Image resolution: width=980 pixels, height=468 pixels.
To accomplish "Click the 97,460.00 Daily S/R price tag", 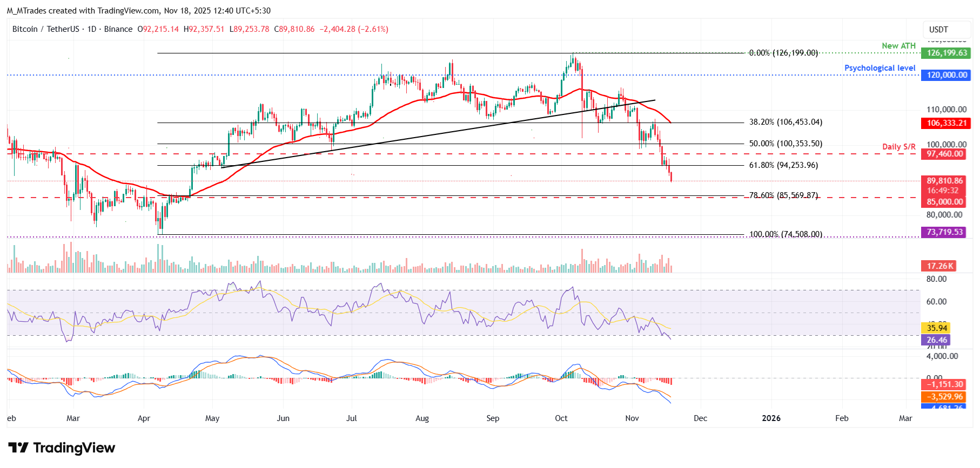I will coord(945,154).
